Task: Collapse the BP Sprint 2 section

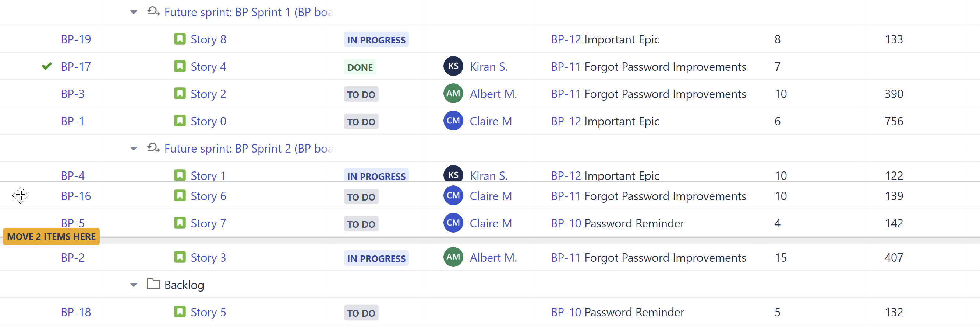Action: pos(133,149)
